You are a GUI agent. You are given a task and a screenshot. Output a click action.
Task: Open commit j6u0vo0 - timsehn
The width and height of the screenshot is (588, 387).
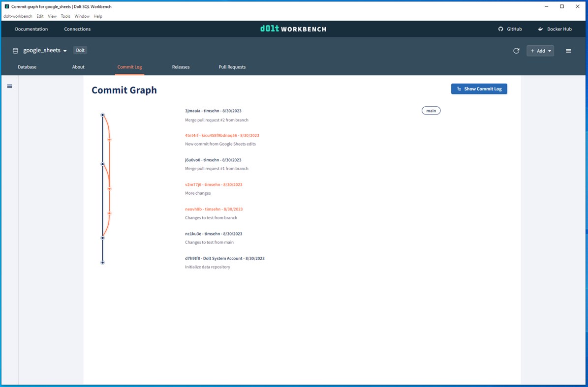[x=213, y=160]
